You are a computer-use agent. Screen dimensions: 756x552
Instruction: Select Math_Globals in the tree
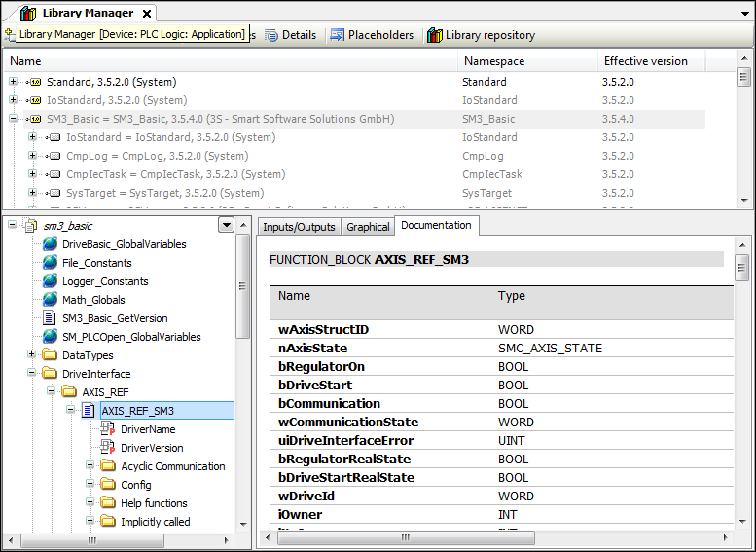tap(93, 300)
